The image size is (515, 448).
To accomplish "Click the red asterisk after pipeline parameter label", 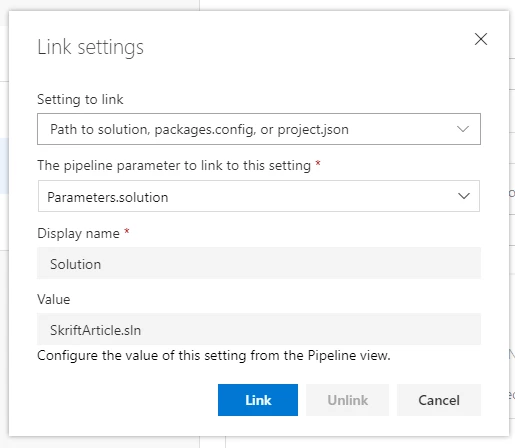I will pyautogui.click(x=318, y=163).
